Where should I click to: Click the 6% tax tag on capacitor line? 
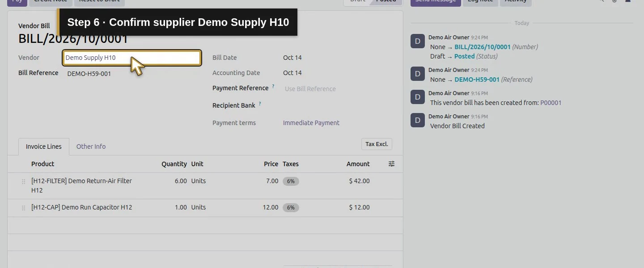291,208
